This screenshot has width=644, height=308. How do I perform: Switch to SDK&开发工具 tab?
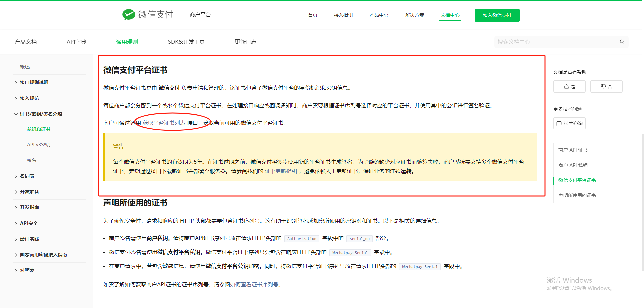tap(186, 42)
